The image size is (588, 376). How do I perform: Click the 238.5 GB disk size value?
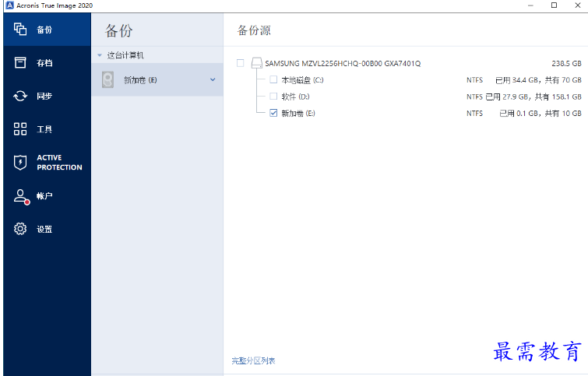(566, 63)
